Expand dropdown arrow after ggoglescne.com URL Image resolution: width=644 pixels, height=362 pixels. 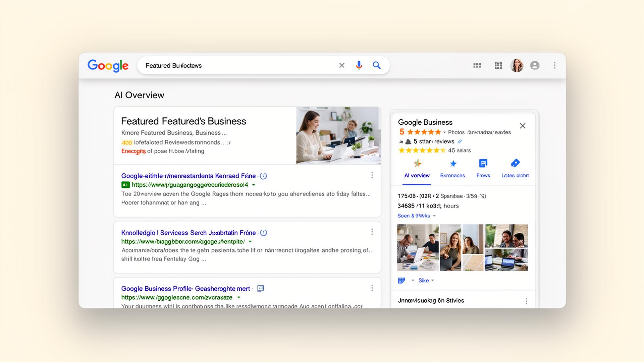239,297
